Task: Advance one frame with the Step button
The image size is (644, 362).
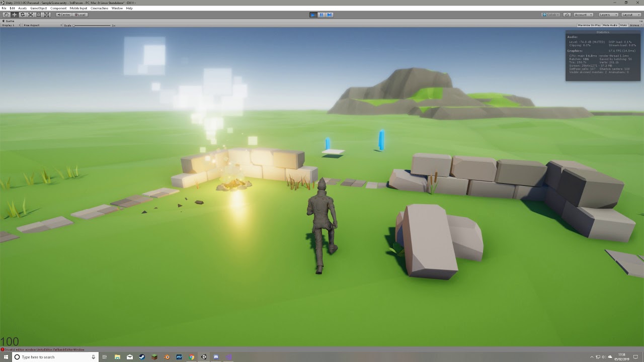Action: (330, 15)
